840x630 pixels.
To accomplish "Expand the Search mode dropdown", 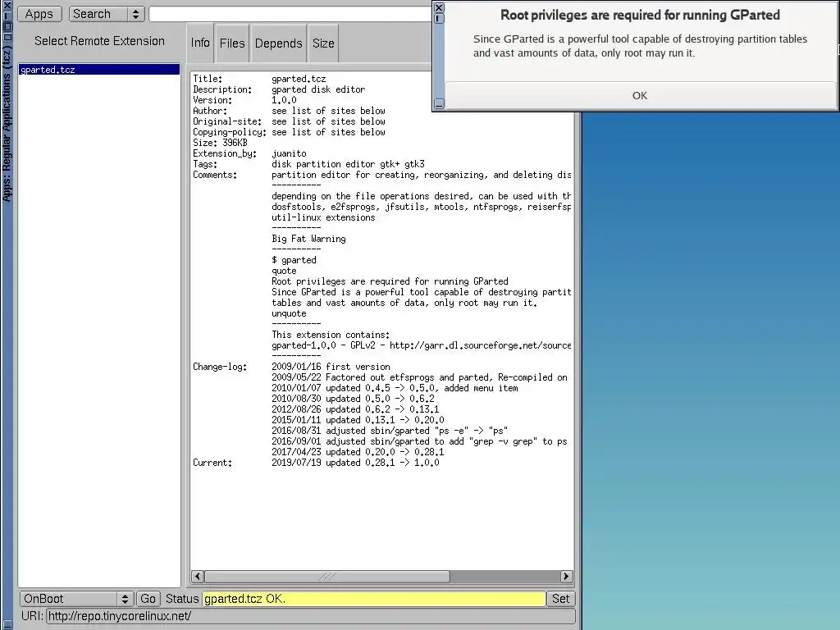I will [107, 14].
